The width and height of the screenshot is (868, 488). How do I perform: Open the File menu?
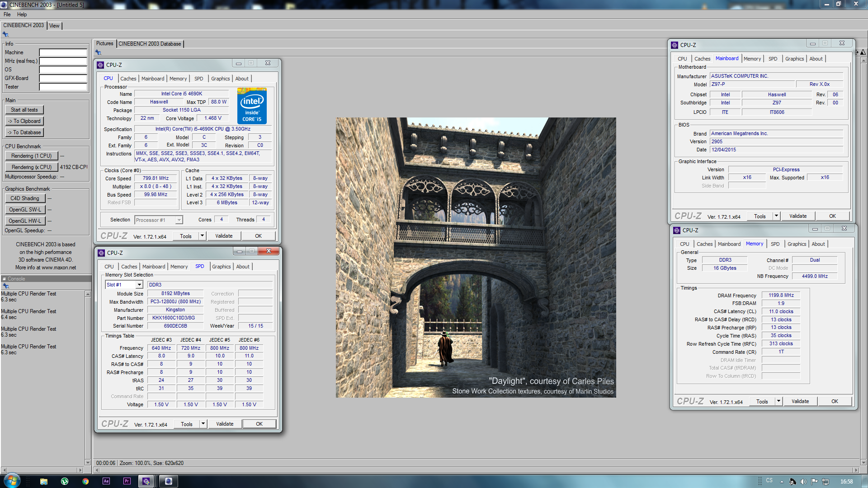7,14
